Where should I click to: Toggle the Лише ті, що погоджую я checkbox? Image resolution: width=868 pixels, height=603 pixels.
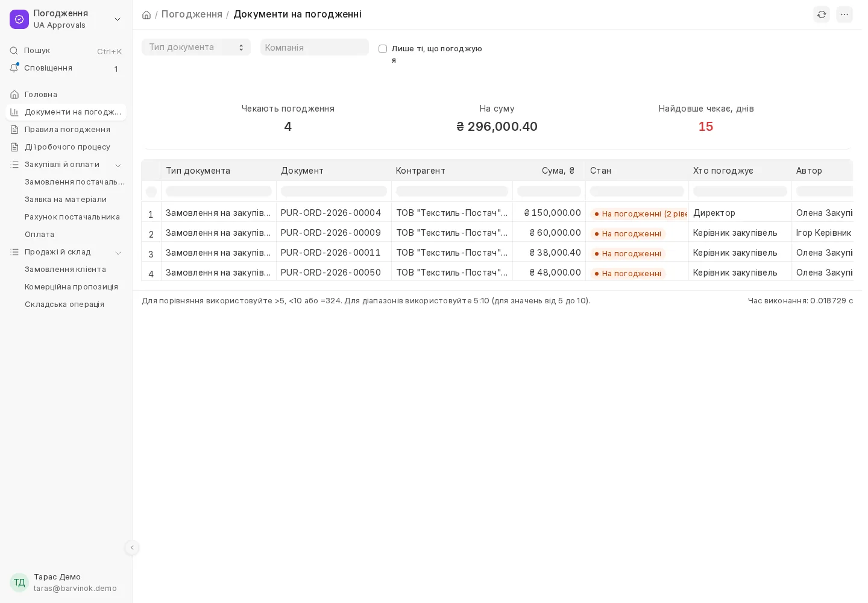(x=383, y=49)
